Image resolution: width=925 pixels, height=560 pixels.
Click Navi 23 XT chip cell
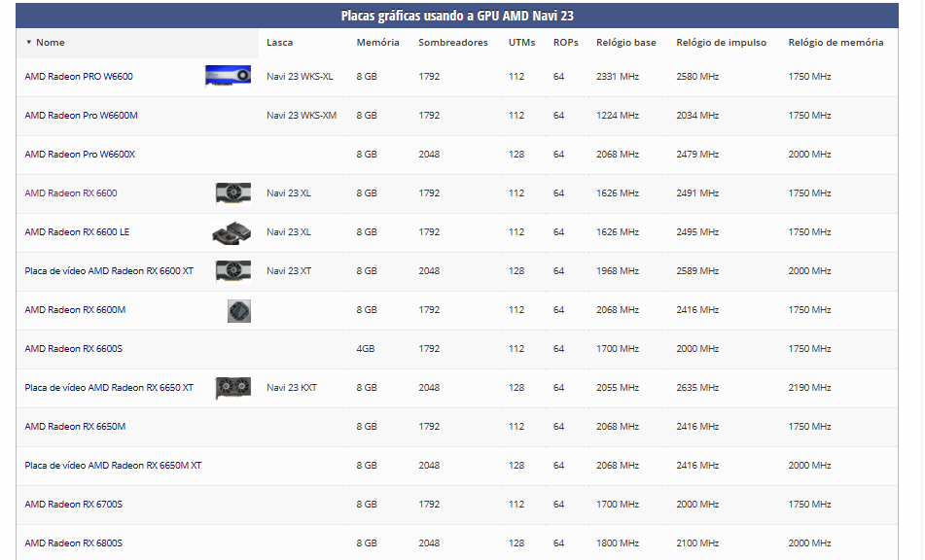(289, 270)
